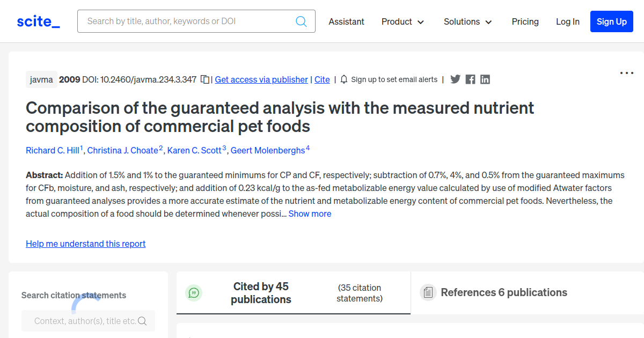Image resolution: width=644 pixels, height=338 pixels.
Task: Click the Cite link
Action: (322, 79)
